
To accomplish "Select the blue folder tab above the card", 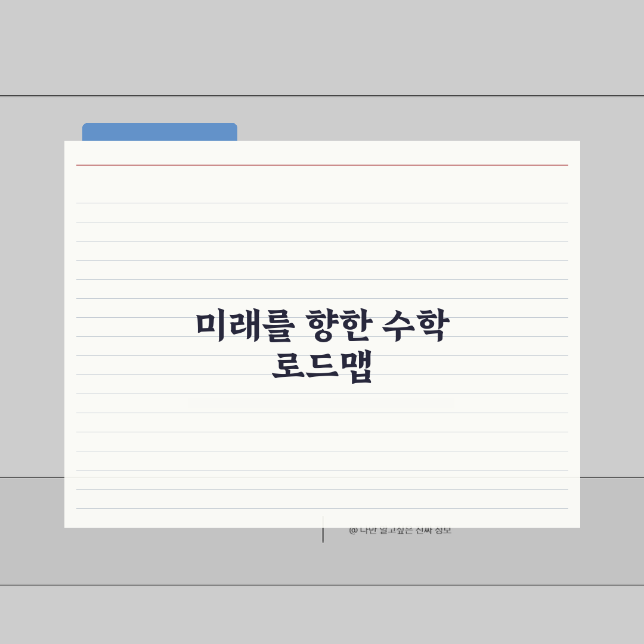I will click(160, 132).
